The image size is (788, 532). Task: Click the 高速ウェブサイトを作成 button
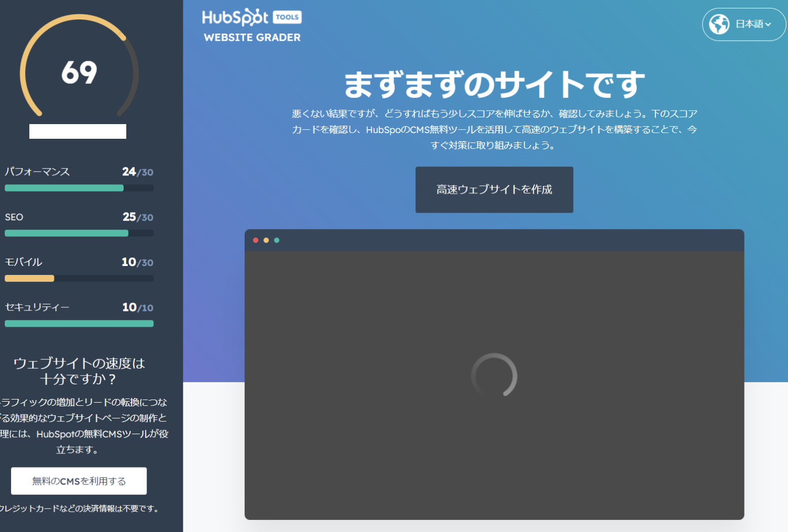point(494,190)
